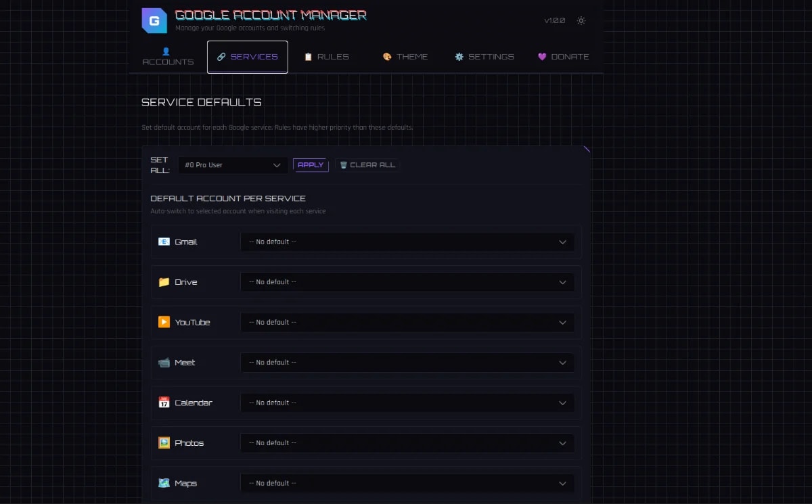Viewport: 812px width, 504px height.
Task: Click the Gmail envelope icon
Action: point(164,242)
